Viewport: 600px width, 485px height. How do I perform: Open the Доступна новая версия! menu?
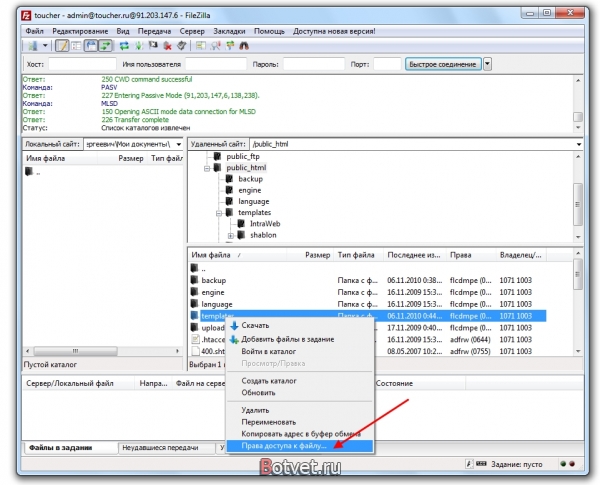334,31
